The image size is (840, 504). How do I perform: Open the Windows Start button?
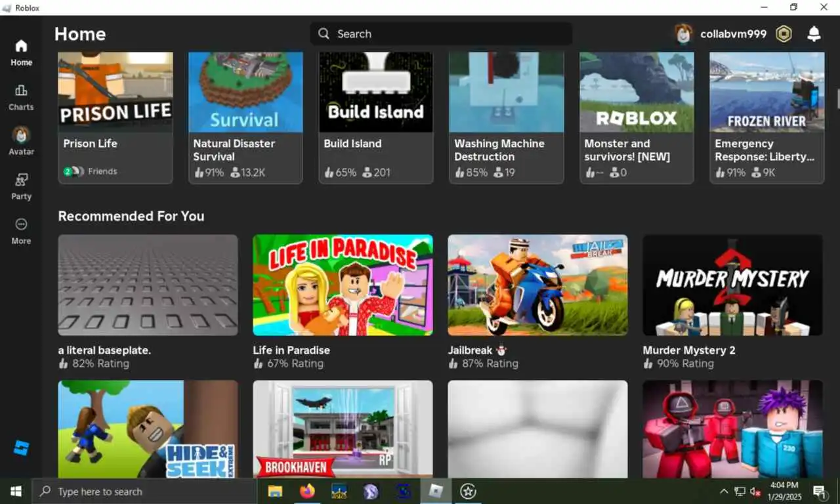coord(16,491)
